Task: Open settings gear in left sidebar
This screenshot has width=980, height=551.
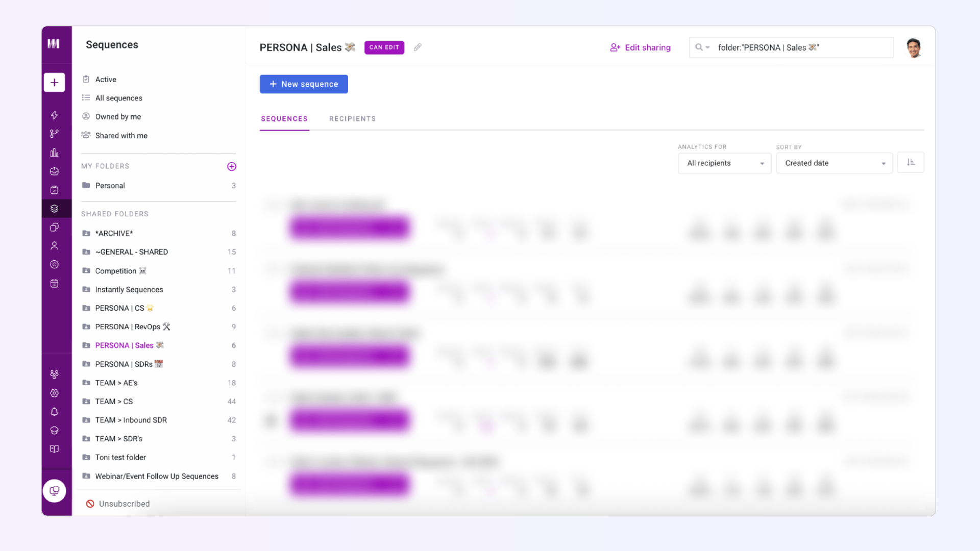Action: point(54,393)
